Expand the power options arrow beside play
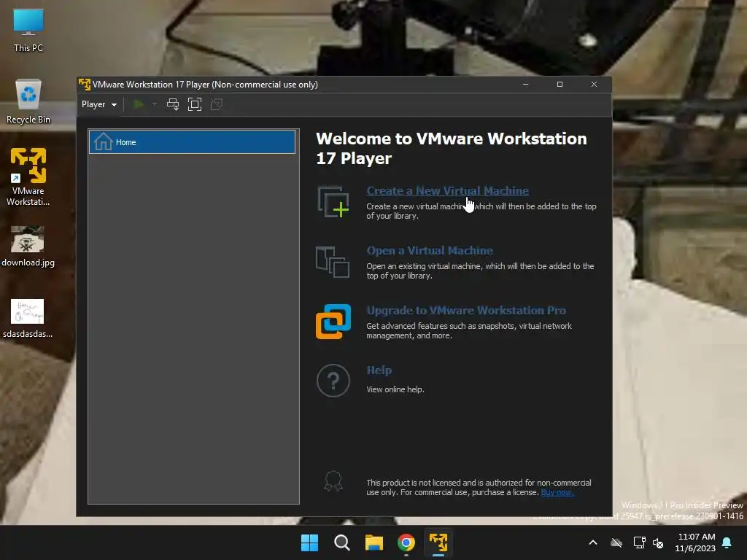The width and height of the screenshot is (747, 560). (155, 104)
